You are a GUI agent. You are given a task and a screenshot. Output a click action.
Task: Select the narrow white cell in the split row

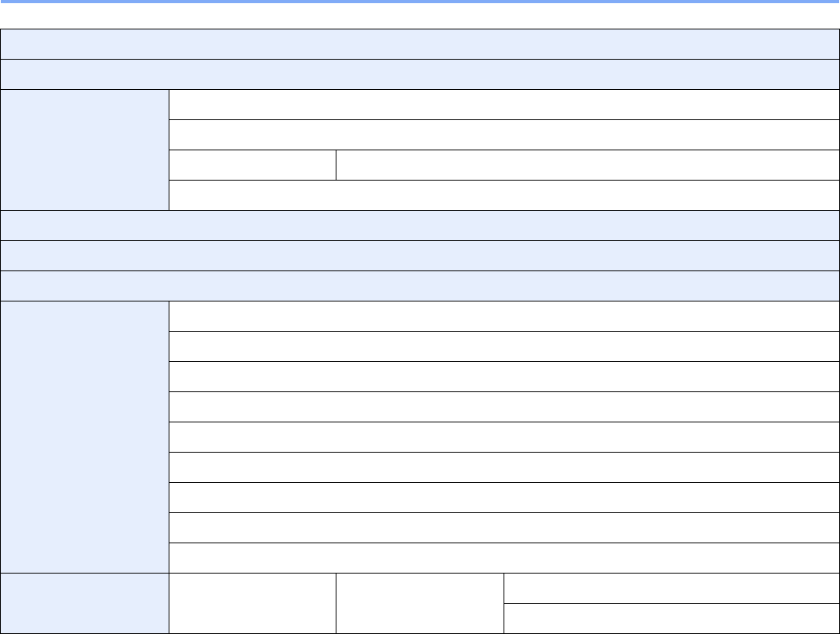(x=252, y=165)
